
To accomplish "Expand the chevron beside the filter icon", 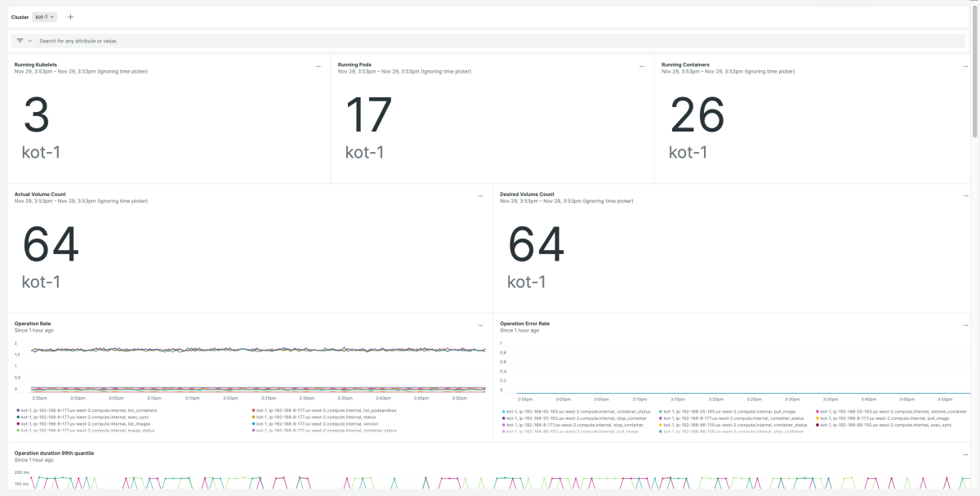I will coord(30,40).
